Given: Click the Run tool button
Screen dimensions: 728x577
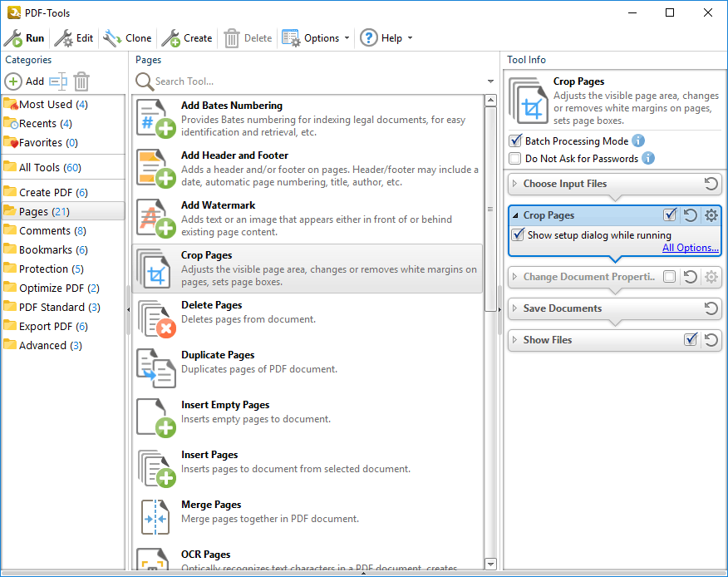Looking at the screenshot, I should pyautogui.click(x=24, y=38).
